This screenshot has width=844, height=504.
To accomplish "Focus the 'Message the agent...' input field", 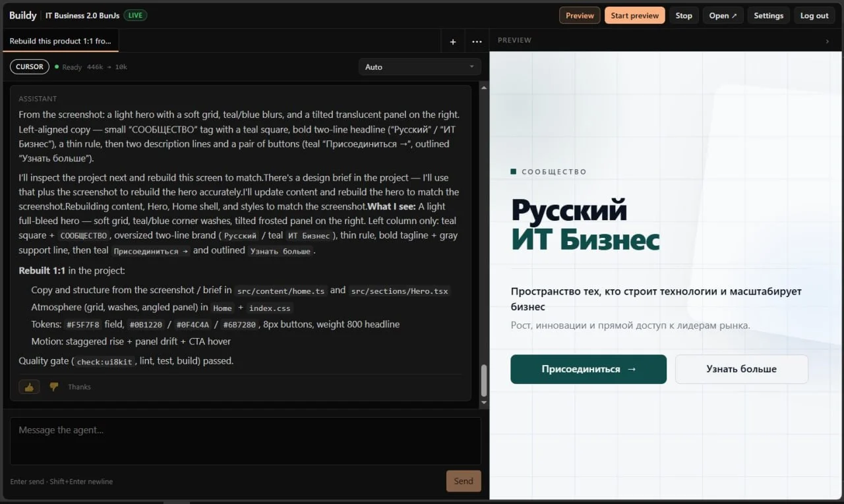I will coord(245,441).
